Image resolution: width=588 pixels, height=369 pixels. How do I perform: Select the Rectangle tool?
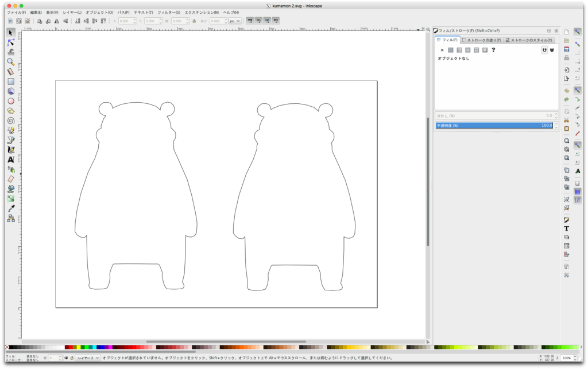click(11, 81)
